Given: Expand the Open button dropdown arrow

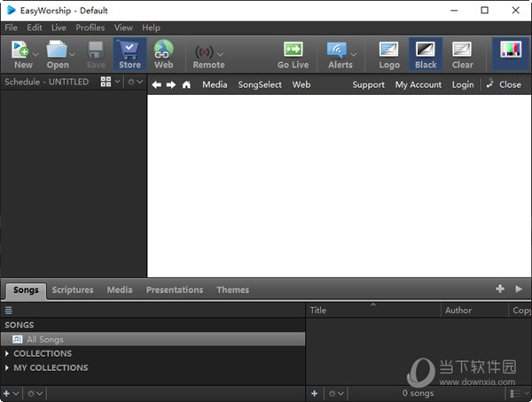Looking at the screenshot, I should (x=72, y=54).
